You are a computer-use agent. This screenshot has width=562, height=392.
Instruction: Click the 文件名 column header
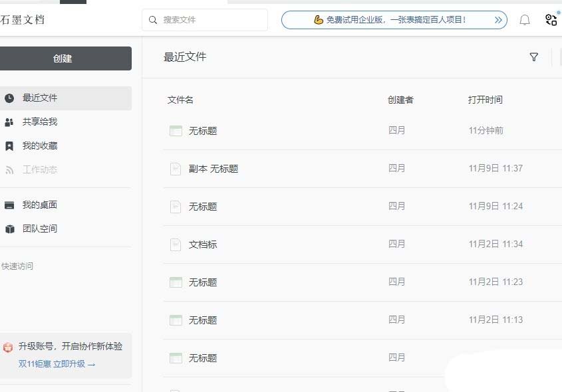pyautogui.click(x=180, y=100)
